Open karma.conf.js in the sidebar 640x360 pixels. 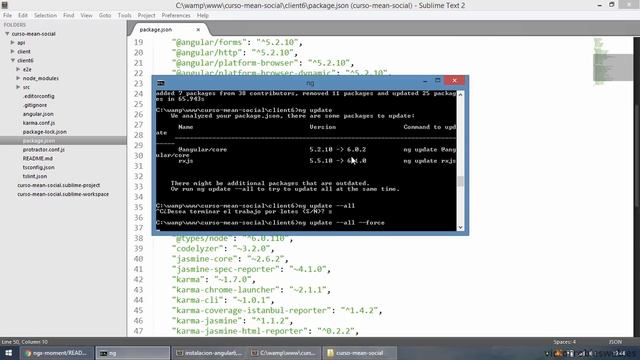pyautogui.click(x=39, y=122)
